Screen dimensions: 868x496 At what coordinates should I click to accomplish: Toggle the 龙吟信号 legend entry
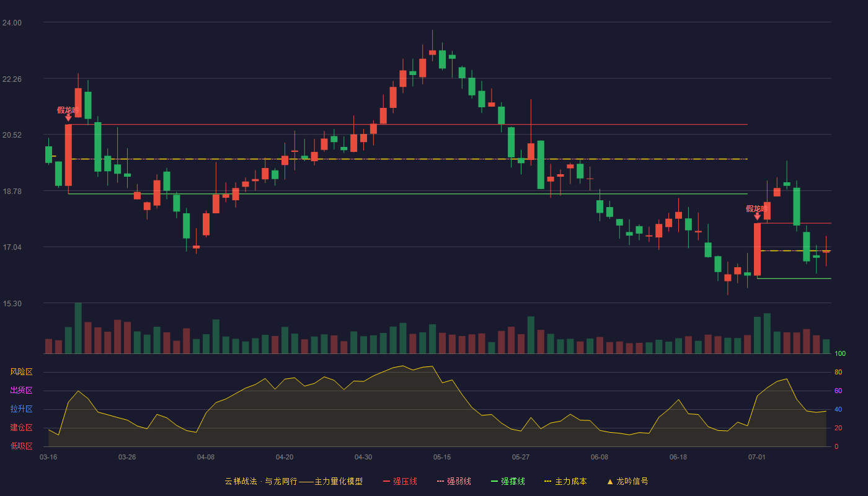click(x=627, y=481)
